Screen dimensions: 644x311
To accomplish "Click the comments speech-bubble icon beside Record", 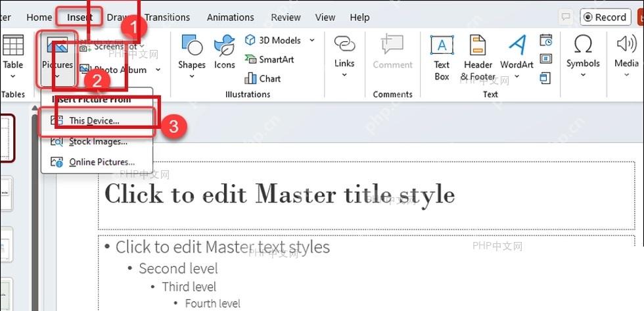I will (x=566, y=17).
